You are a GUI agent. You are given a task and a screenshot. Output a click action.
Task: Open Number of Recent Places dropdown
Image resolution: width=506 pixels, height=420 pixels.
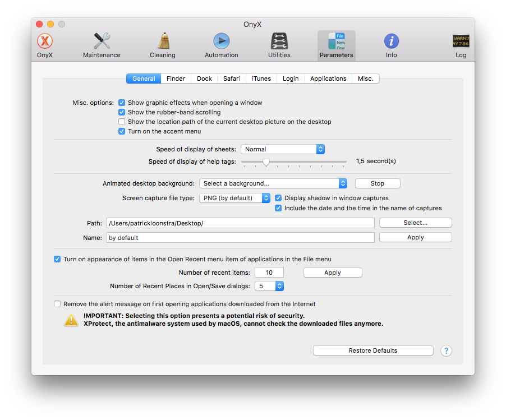pyautogui.click(x=269, y=286)
